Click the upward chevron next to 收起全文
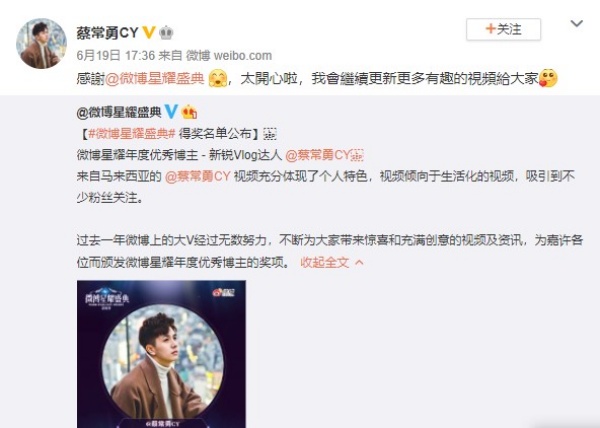 click(359, 262)
